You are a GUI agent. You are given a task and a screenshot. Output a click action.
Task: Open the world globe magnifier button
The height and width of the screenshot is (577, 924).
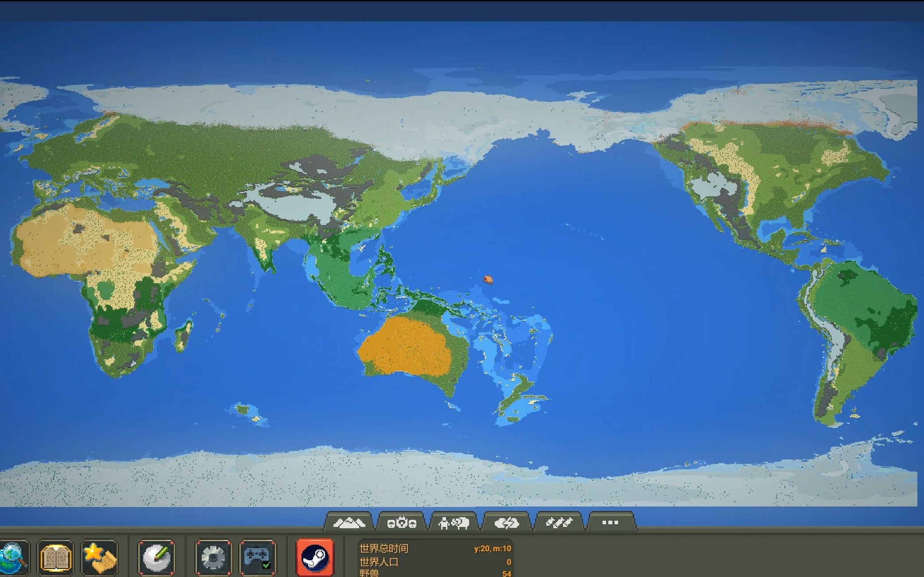click(x=13, y=558)
